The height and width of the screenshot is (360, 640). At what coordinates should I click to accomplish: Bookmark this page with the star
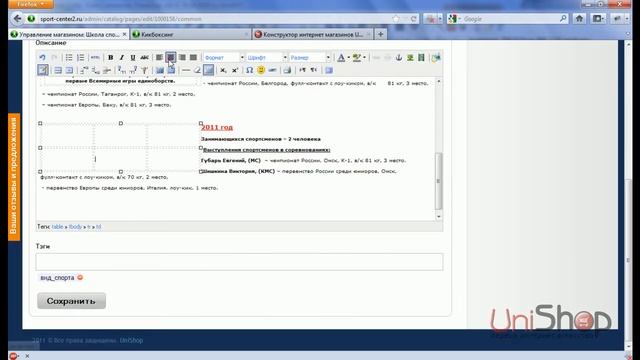pyautogui.click(x=396, y=19)
